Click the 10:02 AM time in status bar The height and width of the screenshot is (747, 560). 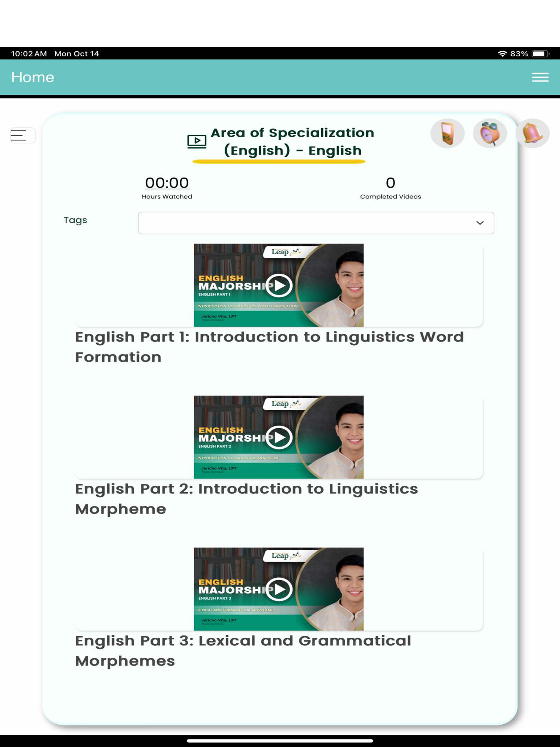pyautogui.click(x=29, y=54)
